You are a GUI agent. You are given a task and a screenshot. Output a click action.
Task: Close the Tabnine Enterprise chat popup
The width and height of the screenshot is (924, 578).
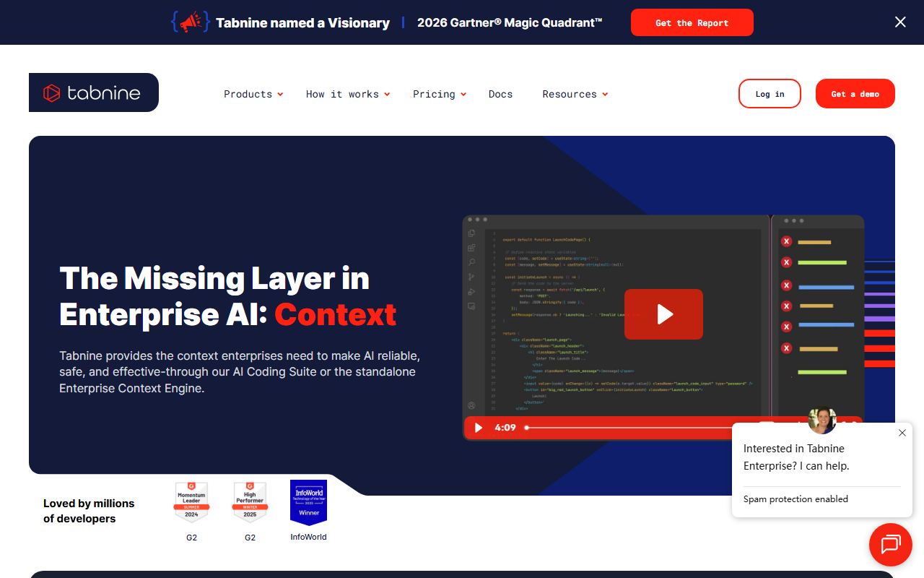pyautogui.click(x=902, y=433)
